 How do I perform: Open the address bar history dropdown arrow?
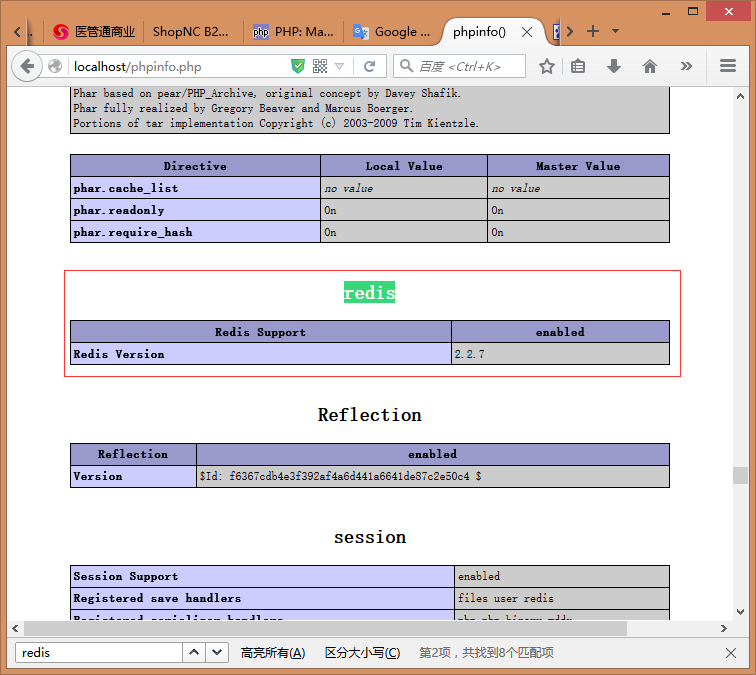coord(340,66)
